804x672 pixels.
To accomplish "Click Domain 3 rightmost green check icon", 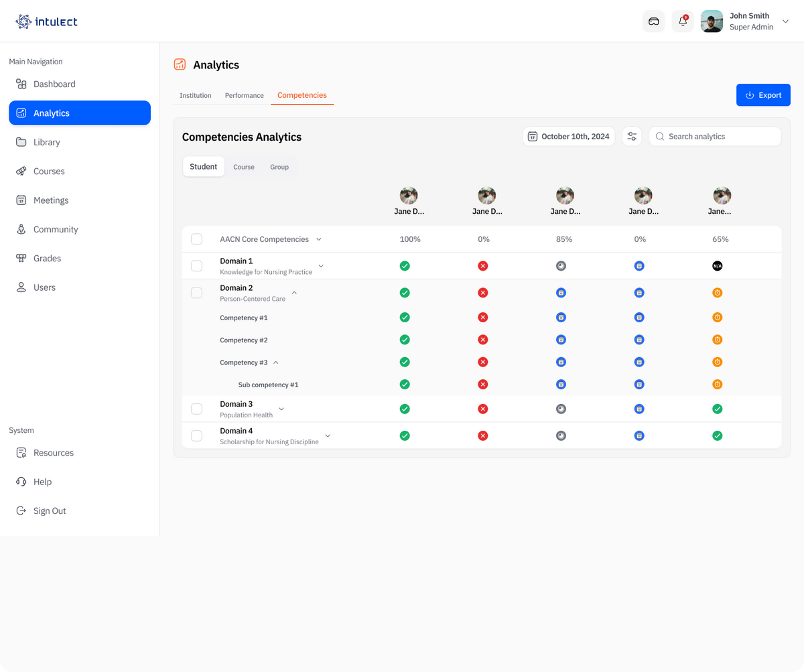I will coord(718,409).
